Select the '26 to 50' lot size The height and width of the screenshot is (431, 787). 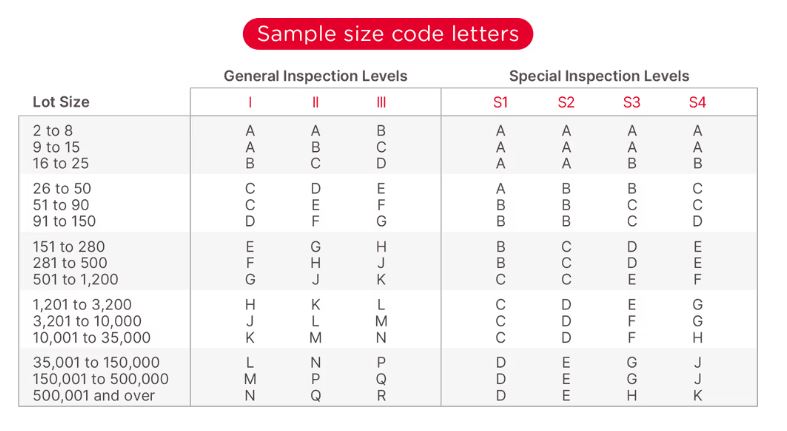[x=61, y=188]
